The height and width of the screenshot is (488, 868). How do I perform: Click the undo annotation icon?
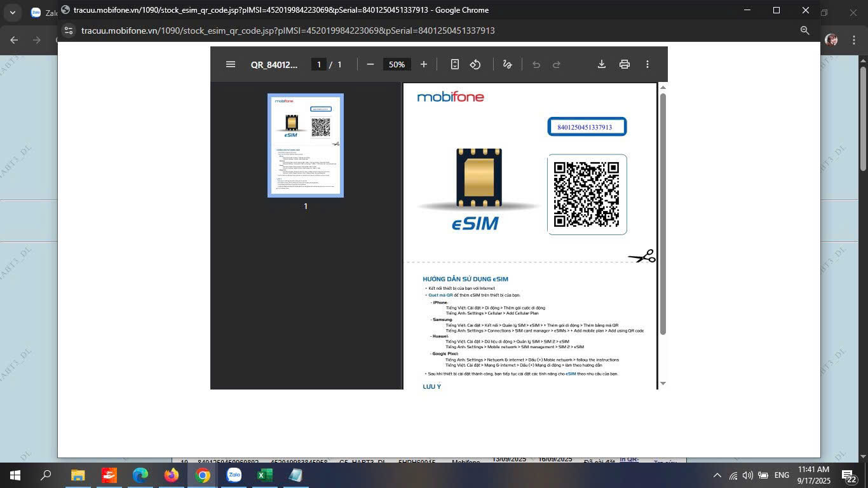coord(536,64)
